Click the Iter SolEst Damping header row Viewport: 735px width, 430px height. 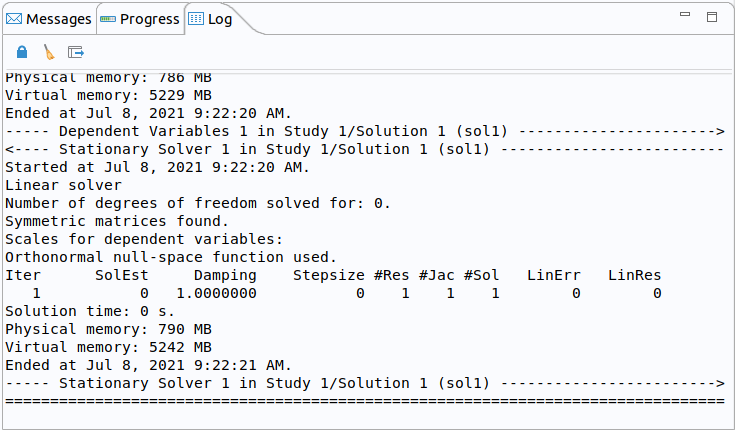point(333,275)
